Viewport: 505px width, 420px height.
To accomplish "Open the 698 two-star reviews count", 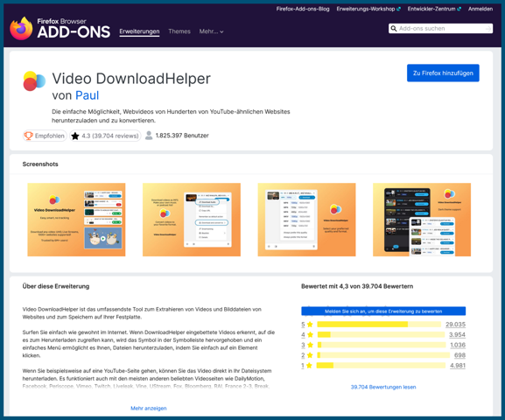I will 459,355.
